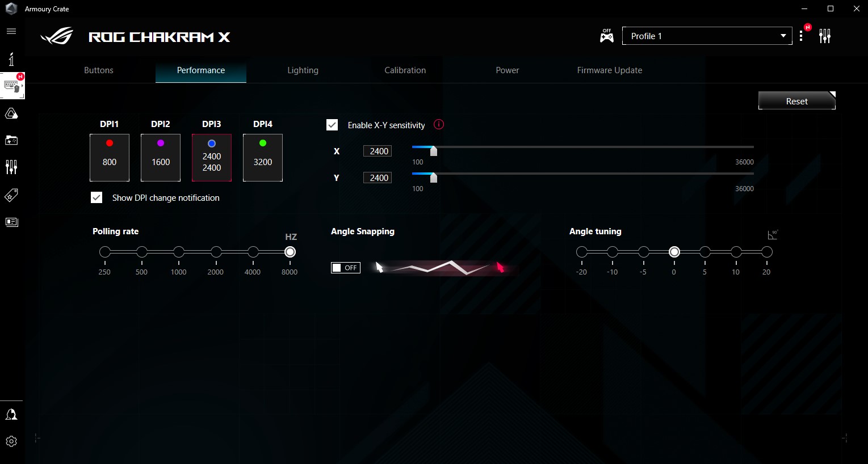Click the purple DPI2 color dot

pyautogui.click(x=161, y=143)
